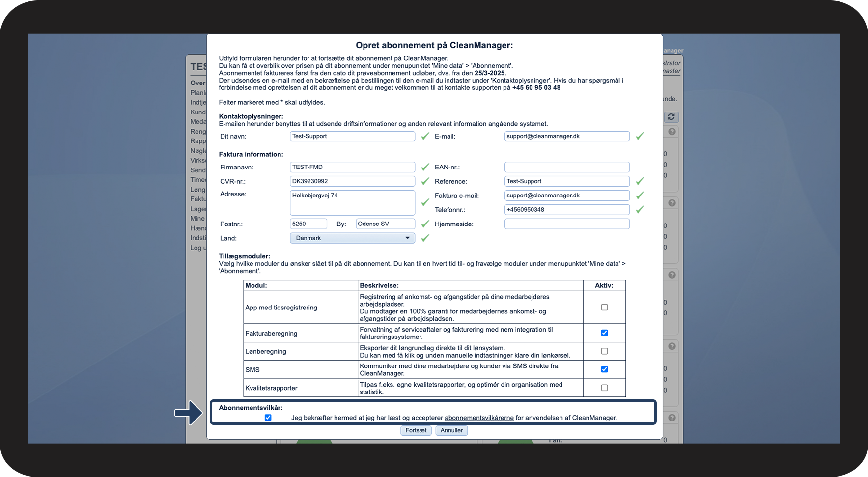Viewport: 868px width, 477px height.
Task: Open Mine menu item in background sidebar
Action: (x=197, y=219)
